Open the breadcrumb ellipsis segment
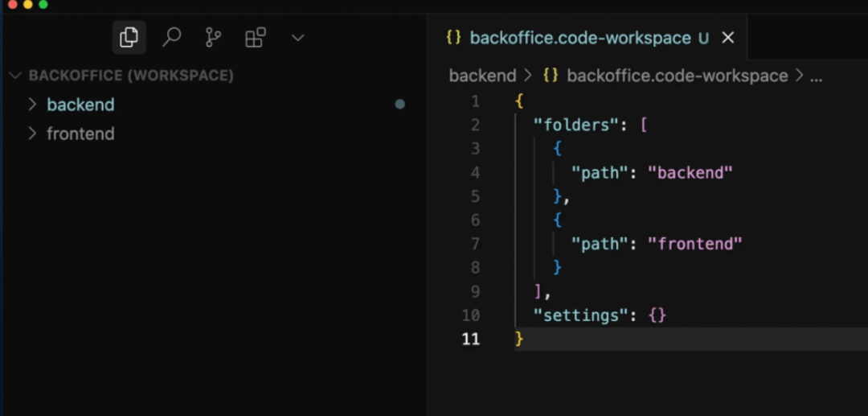Screen dimensions: 868x416 pos(816,76)
